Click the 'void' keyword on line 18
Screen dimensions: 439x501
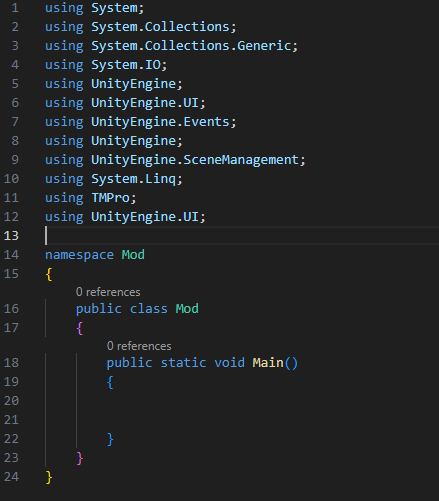tap(229, 363)
